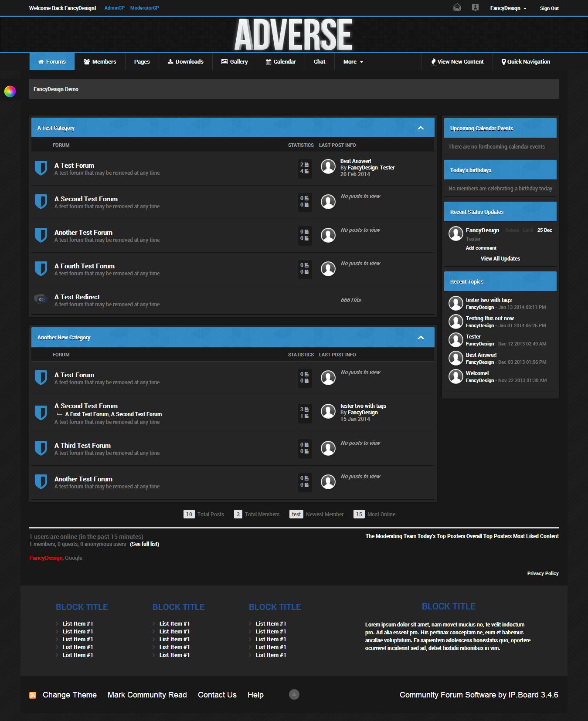This screenshot has height=721, width=588.
Task: Open the color wheel theme picker
Action: pos(10,91)
